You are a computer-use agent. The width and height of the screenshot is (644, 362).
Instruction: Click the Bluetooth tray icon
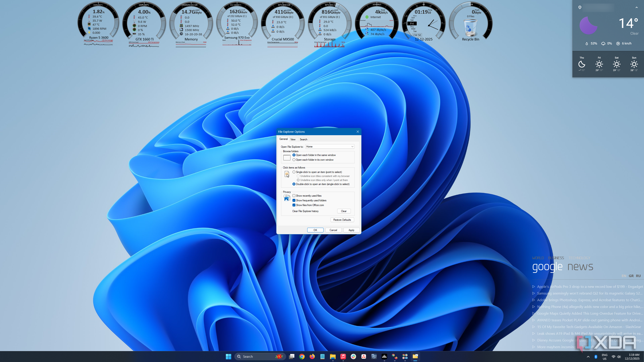[x=596, y=357]
